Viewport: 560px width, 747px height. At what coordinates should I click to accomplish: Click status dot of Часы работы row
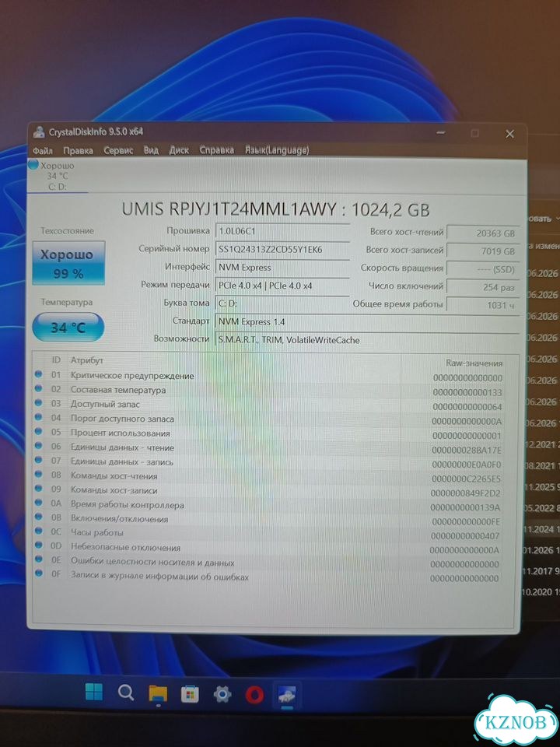39,531
